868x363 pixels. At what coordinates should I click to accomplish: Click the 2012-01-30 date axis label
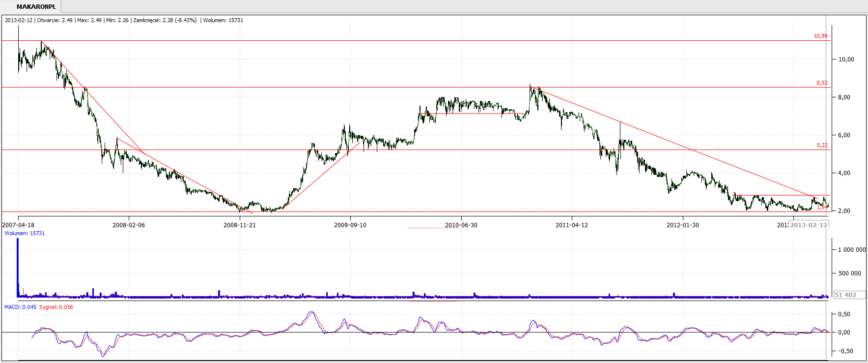click(682, 225)
